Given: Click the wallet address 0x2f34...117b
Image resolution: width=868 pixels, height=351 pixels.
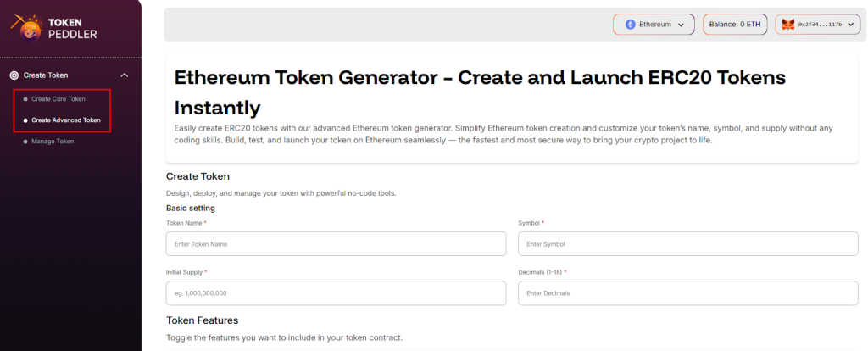Looking at the screenshot, I should (819, 25).
